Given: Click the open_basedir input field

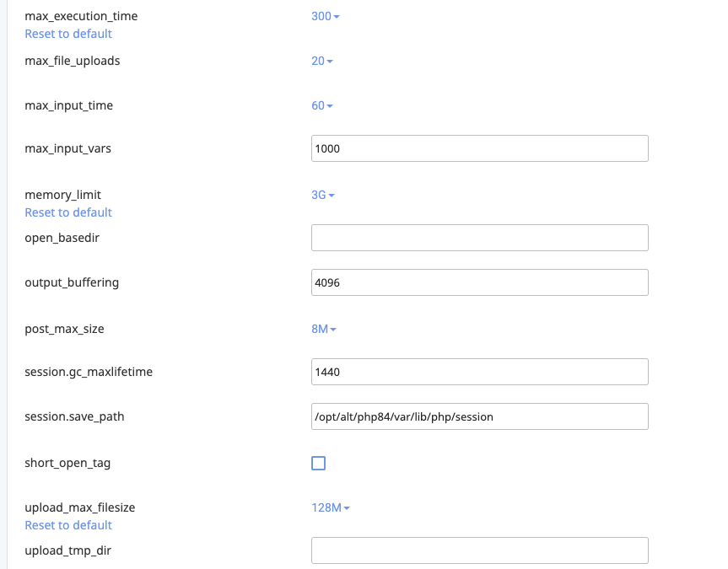Looking at the screenshot, I should coord(480,238).
